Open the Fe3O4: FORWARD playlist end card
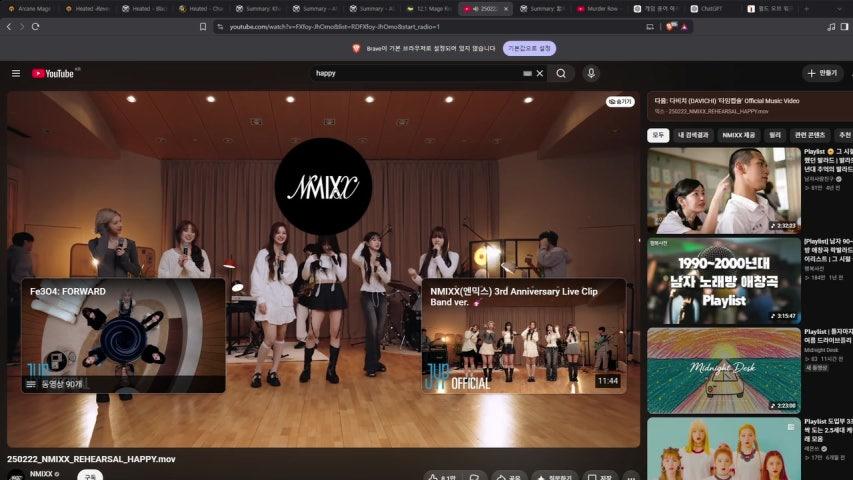The height and width of the screenshot is (480, 853). point(123,336)
